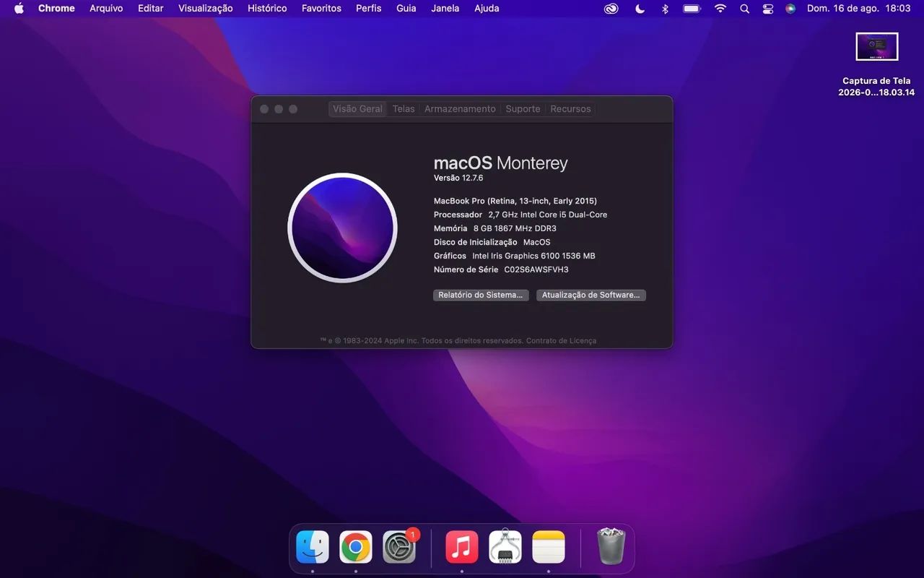
Task: Open Spotlight search magnifier
Action: (745, 9)
